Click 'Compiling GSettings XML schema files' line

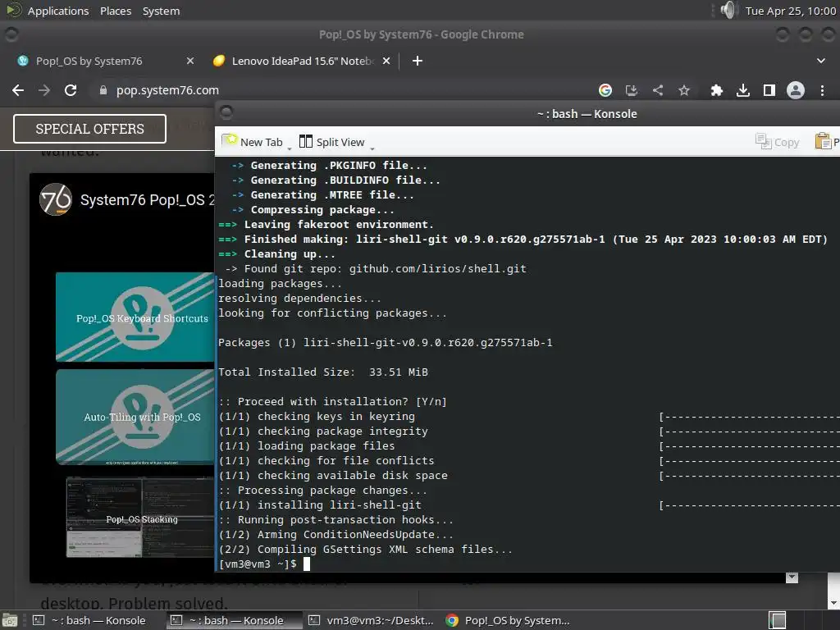(x=365, y=550)
